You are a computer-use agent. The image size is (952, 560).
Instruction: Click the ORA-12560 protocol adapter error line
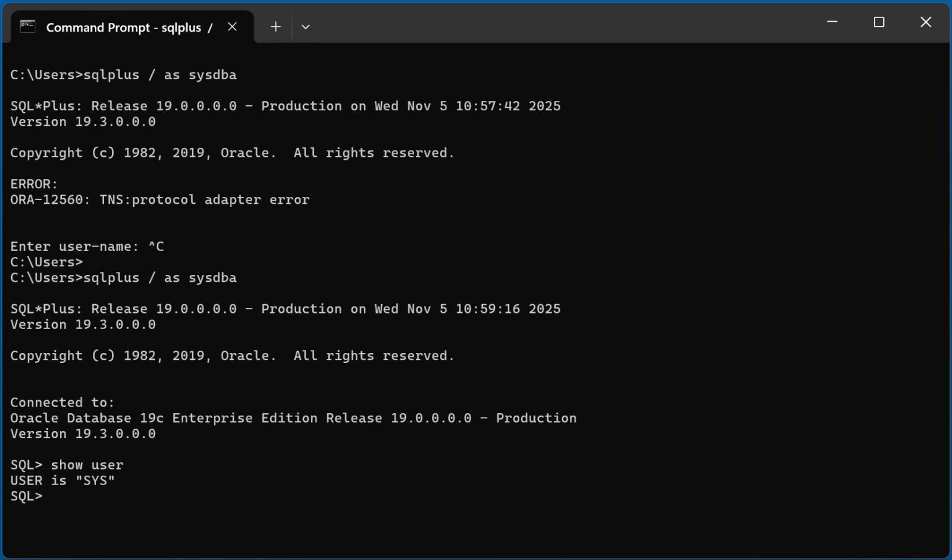coord(160,199)
